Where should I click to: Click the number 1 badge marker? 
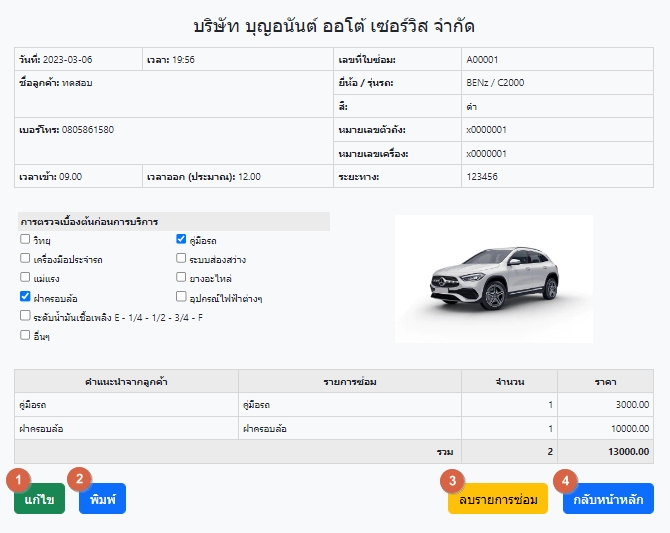pos(17,479)
